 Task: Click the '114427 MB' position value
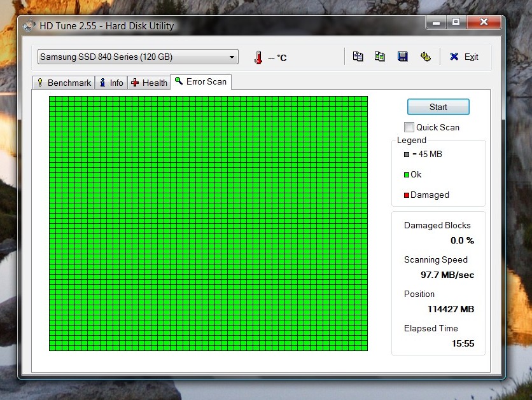pyautogui.click(x=451, y=309)
